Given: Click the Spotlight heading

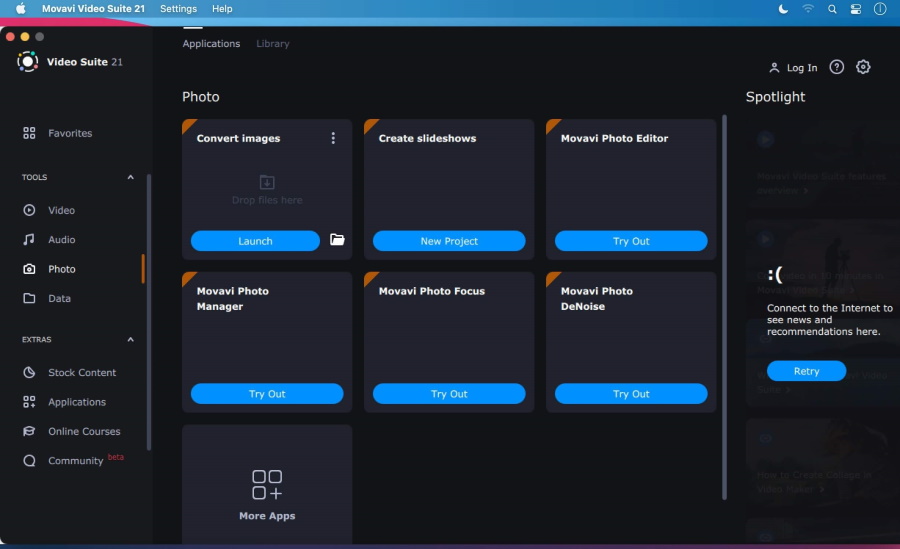Looking at the screenshot, I should click(775, 96).
